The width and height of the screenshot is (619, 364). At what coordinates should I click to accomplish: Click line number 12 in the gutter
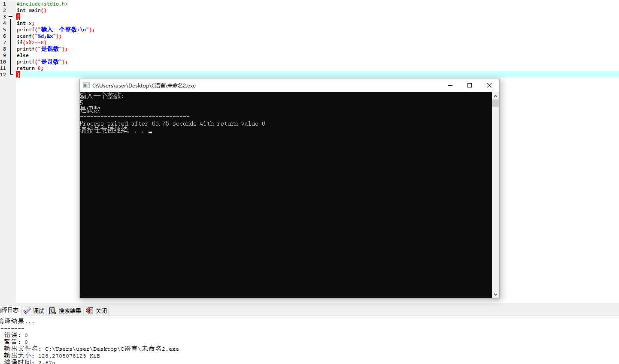click(3, 75)
